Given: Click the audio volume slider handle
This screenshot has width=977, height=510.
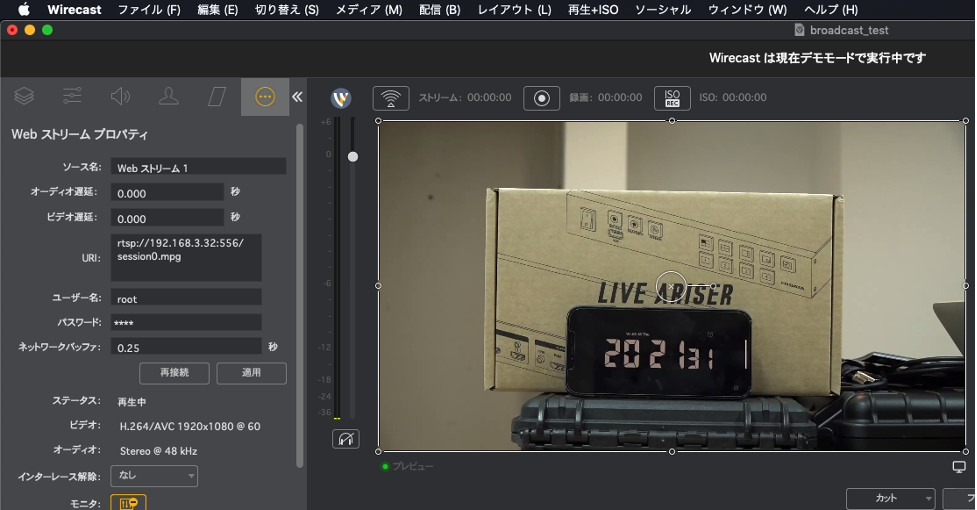Looking at the screenshot, I should (x=352, y=157).
